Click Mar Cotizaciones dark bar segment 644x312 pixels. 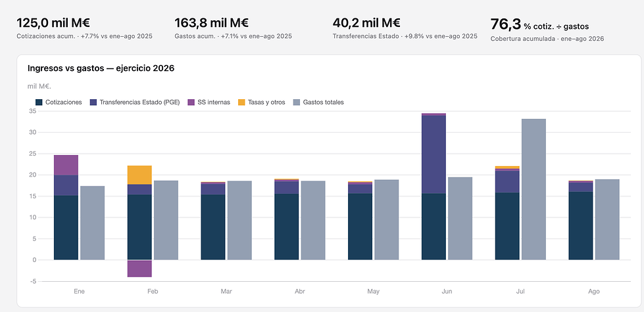[x=213, y=227]
